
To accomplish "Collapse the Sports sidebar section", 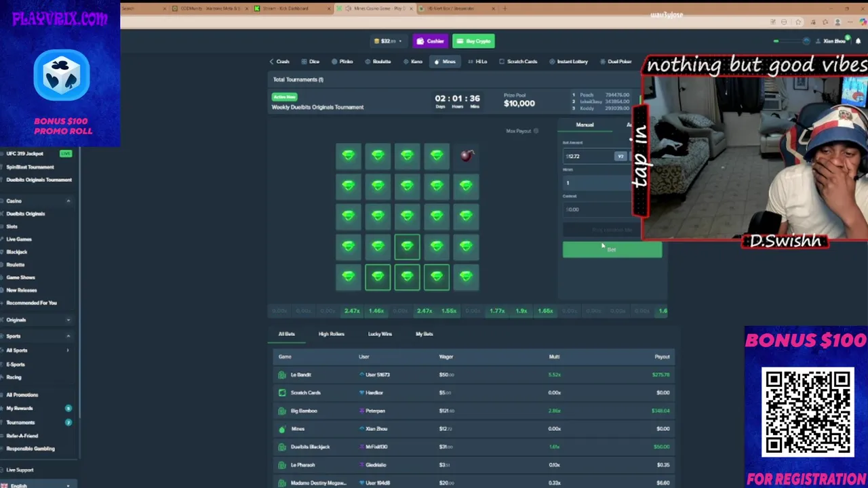I will click(x=68, y=336).
